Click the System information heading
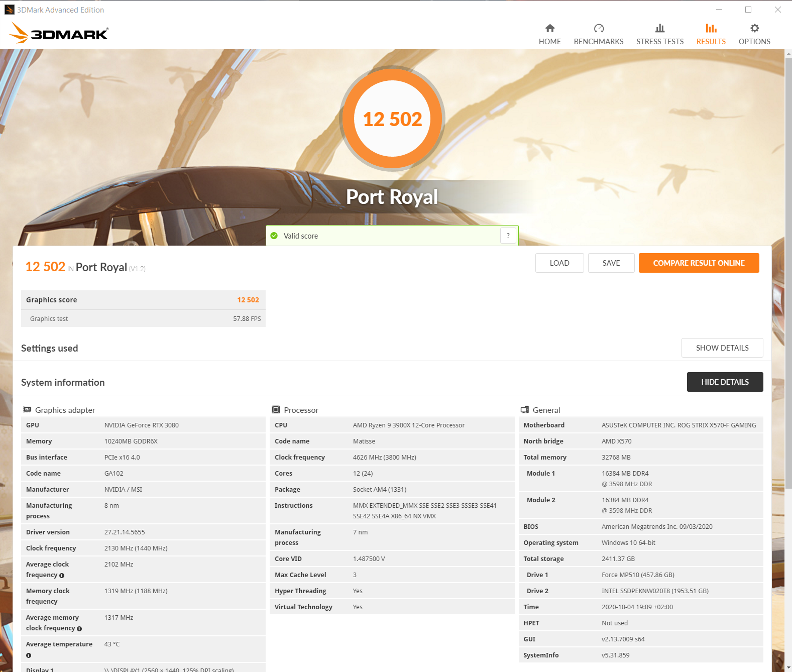Screen dimensions: 792x672 (x=63, y=382)
